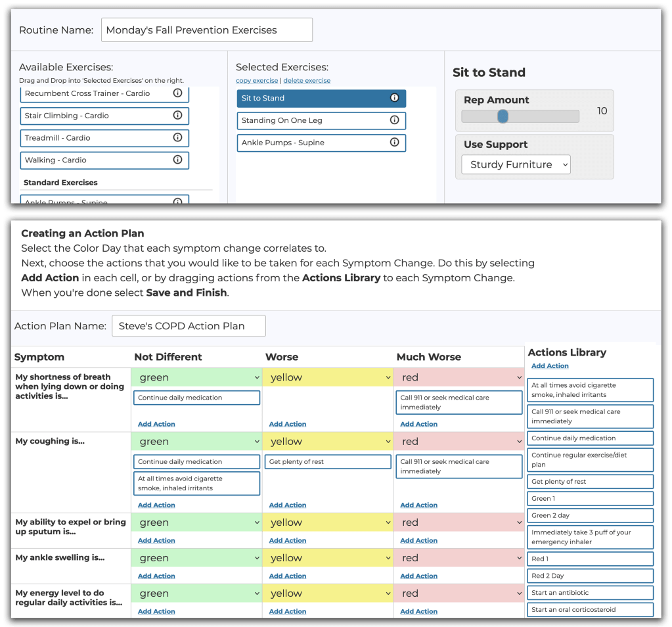Adjust the Rep Amount slider

coord(503,116)
